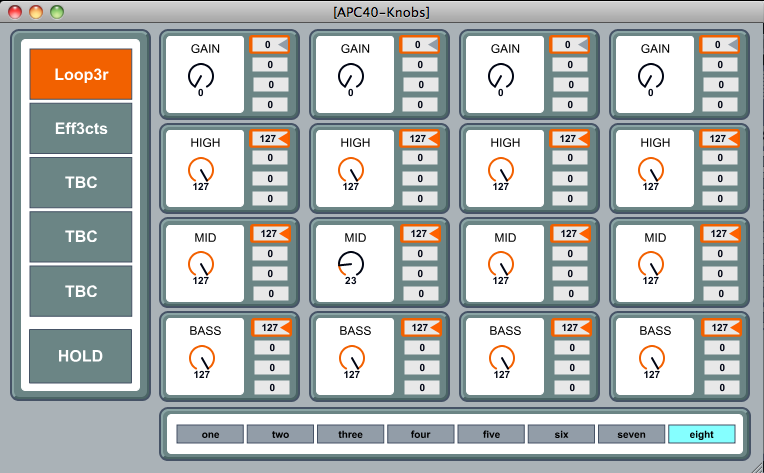Switch to the Eff3cts mode
Viewport: 764px width, 473px height.
(x=81, y=129)
